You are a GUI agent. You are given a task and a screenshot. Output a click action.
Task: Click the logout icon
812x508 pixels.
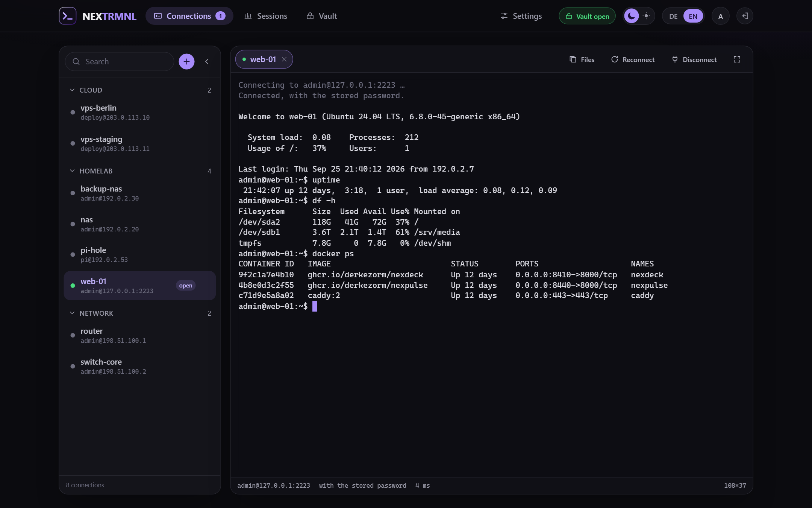pyautogui.click(x=745, y=16)
